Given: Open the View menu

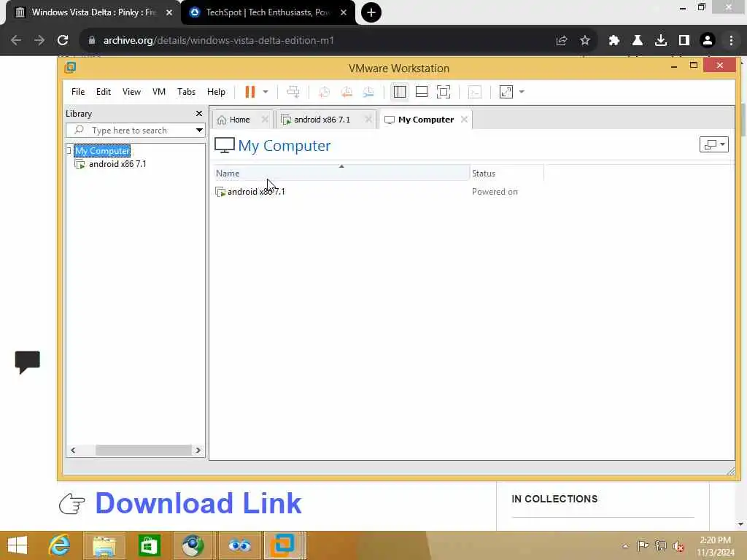Looking at the screenshot, I should pyautogui.click(x=131, y=92).
